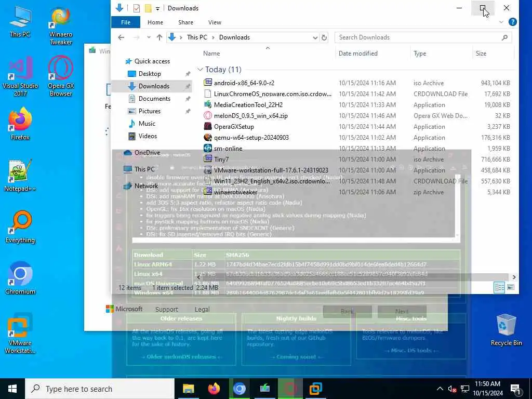This screenshot has width=532, height=399.
Task: Open the Recycle Bin
Action: 506,330
